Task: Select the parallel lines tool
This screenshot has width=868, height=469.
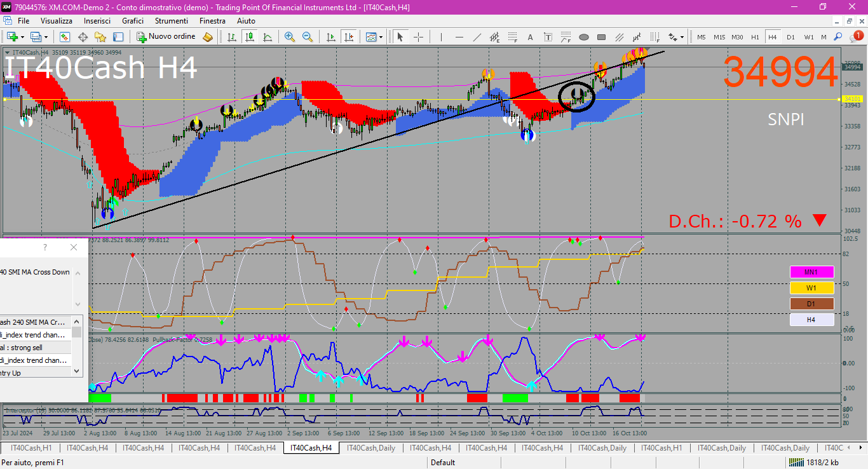Action: click(x=619, y=37)
